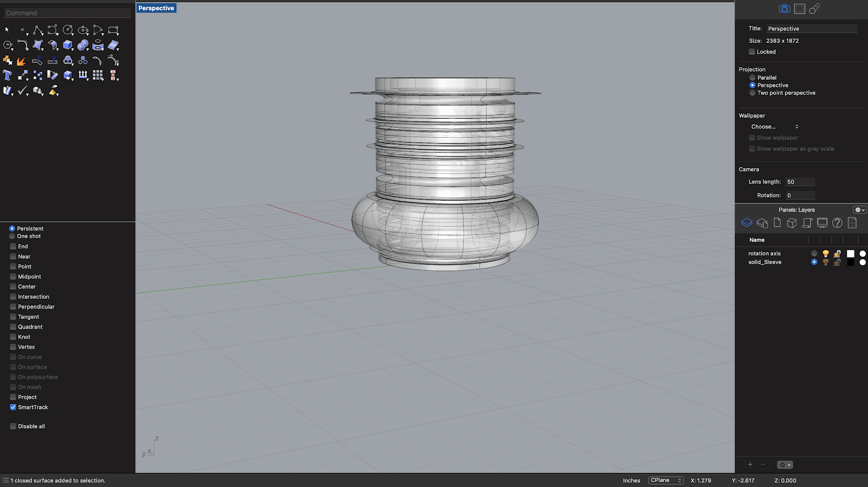This screenshot has height=487, width=868.
Task: Click the Lens length field
Action: pyautogui.click(x=800, y=182)
